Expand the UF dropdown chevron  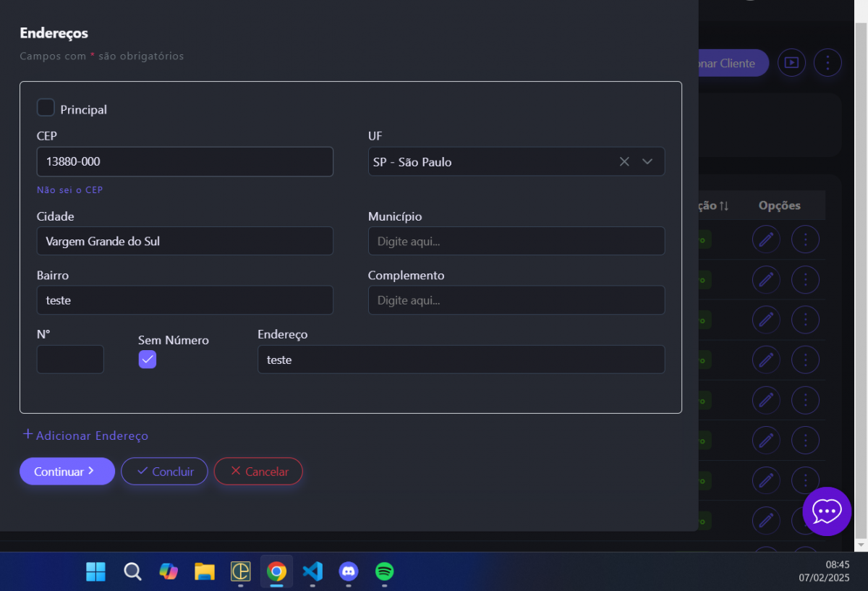[x=647, y=162]
